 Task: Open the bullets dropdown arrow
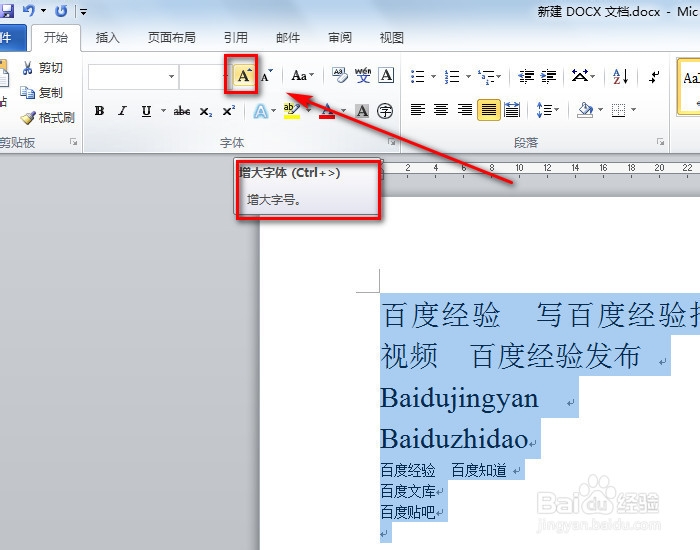coord(433,76)
